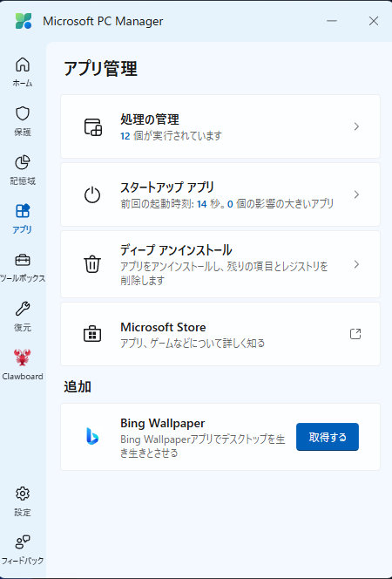Image resolution: width=392 pixels, height=579 pixels.
Task: Click the 取得する button for Bing Wallpaper
Action: [x=327, y=437]
